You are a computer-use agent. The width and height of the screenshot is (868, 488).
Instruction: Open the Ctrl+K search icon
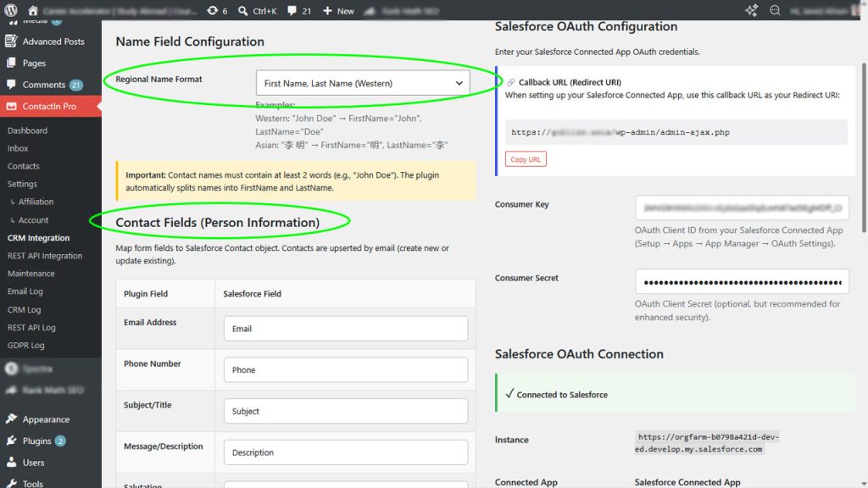(x=243, y=10)
